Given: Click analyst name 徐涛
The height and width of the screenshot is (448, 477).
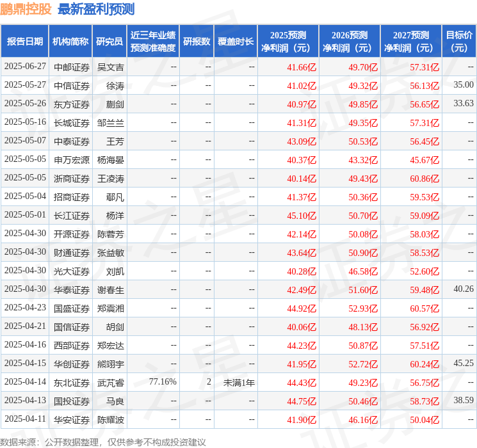Looking at the screenshot, I should [x=115, y=86].
